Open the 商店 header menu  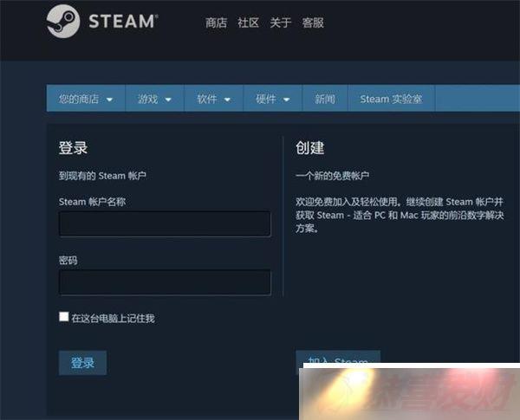pos(216,23)
